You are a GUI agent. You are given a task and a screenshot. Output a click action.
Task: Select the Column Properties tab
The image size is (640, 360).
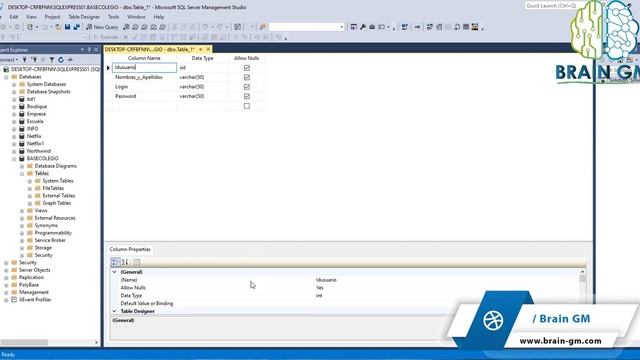click(130, 249)
